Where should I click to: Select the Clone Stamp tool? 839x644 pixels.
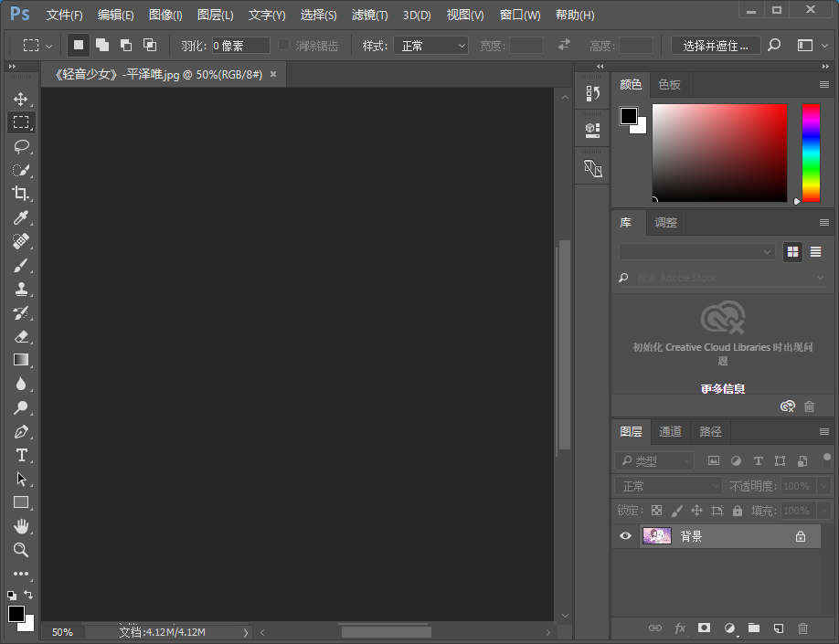click(21, 289)
